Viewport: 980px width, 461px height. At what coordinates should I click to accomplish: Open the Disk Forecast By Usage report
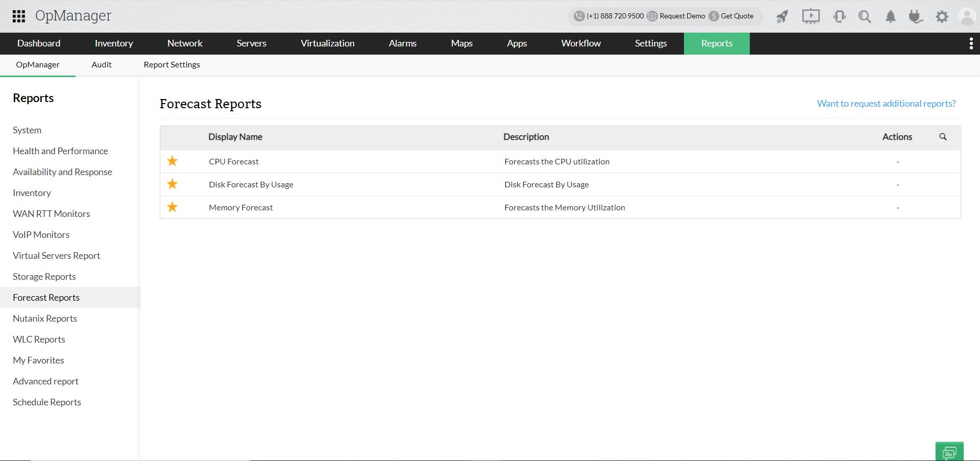click(x=251, y=185)
